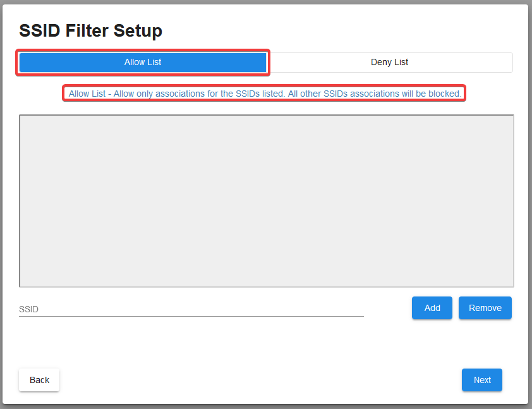The image size is (532, 409).
Task: Add the typed SSID to the list
Action: pos(432,308)
